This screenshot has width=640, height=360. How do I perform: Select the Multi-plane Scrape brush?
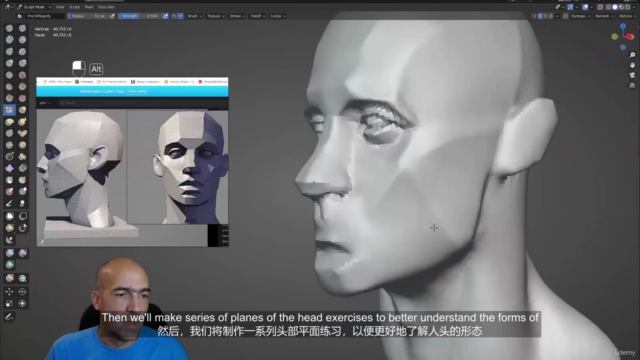22,98
